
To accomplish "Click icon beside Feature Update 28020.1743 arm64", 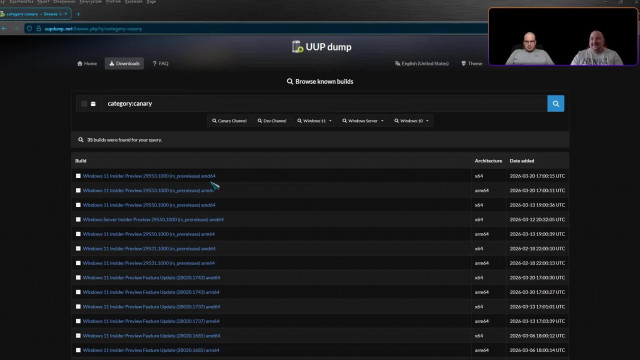I will [x=78, y=292].
